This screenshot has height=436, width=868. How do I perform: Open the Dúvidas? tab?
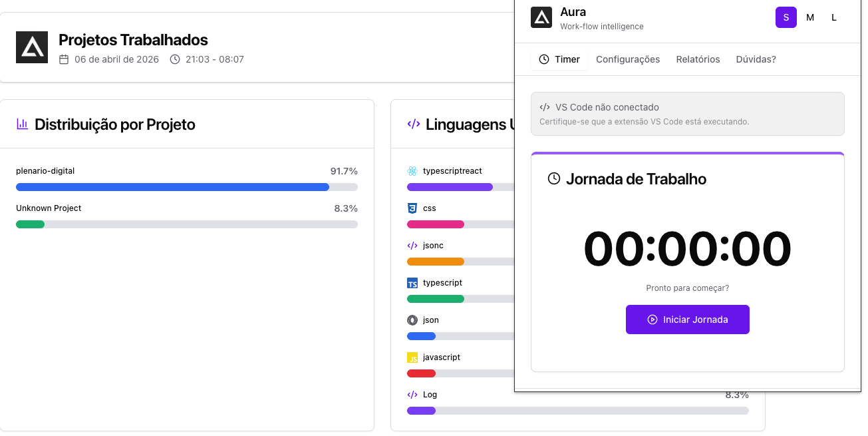(x=756, y=59)
